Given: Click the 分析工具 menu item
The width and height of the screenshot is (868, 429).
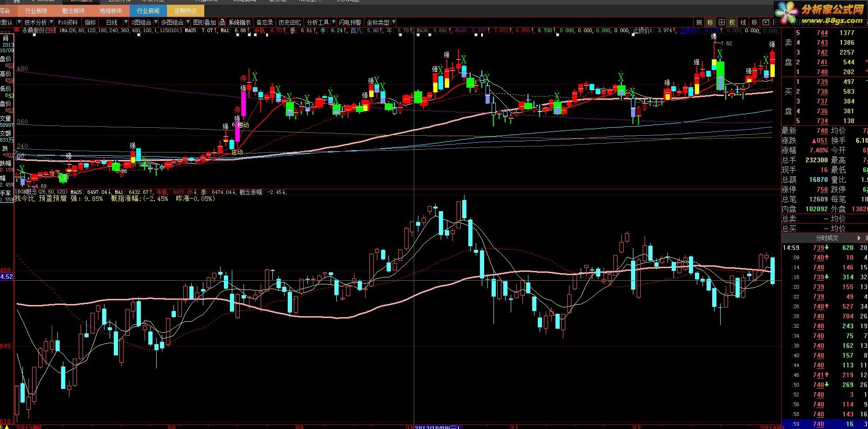Looking at the screenshot, I should [x=318, y=22].
